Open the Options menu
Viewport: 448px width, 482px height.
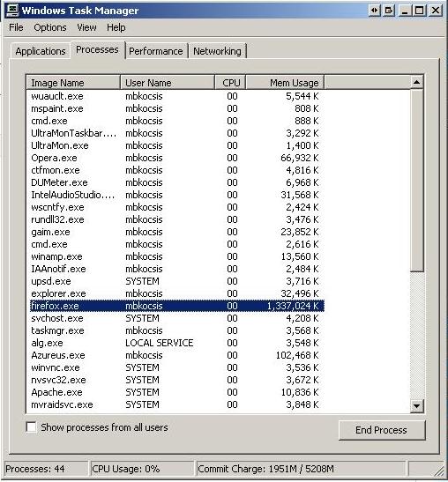(x=50, y=27)
